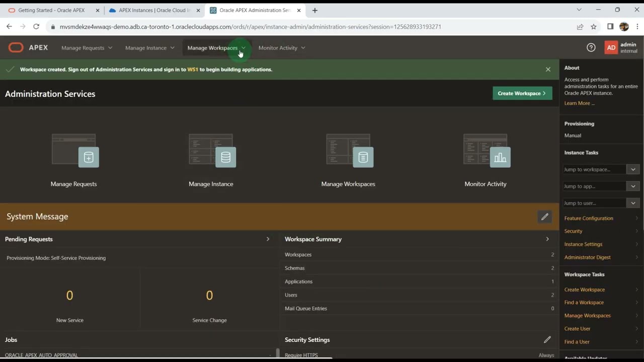This screenshot has height=362, width=644.
Task: Open Find a User link
Action: [577, 342]
